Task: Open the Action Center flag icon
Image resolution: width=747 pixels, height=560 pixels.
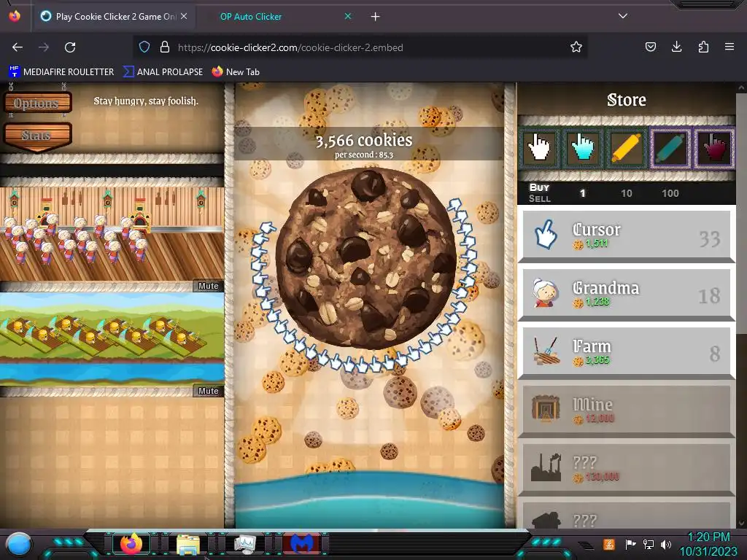Action: pos(630,544)
